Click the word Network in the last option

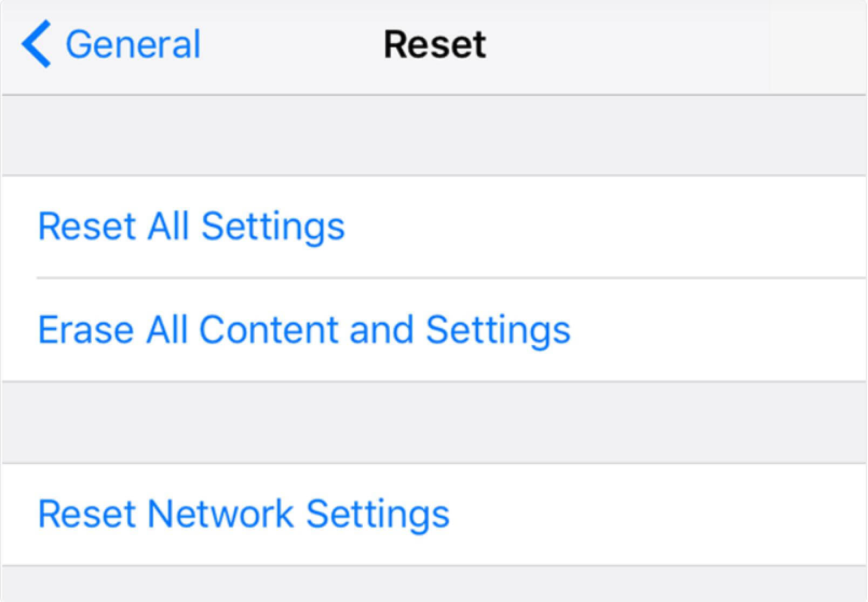[x=220, y=514]
